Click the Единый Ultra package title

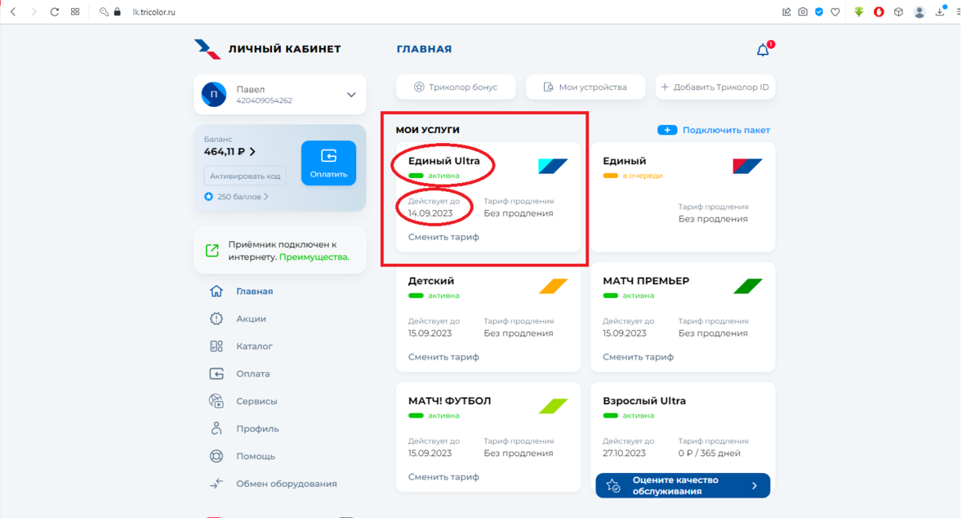pos(444,161)
